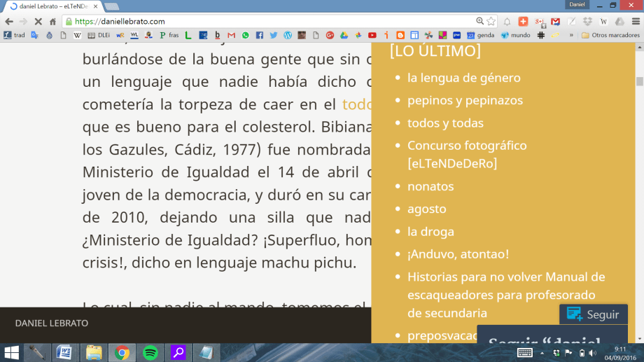Open 'pepinos y pepinazos' post
Screen dimensions: 644x362
pyautogui.click(x=465, y=100)
